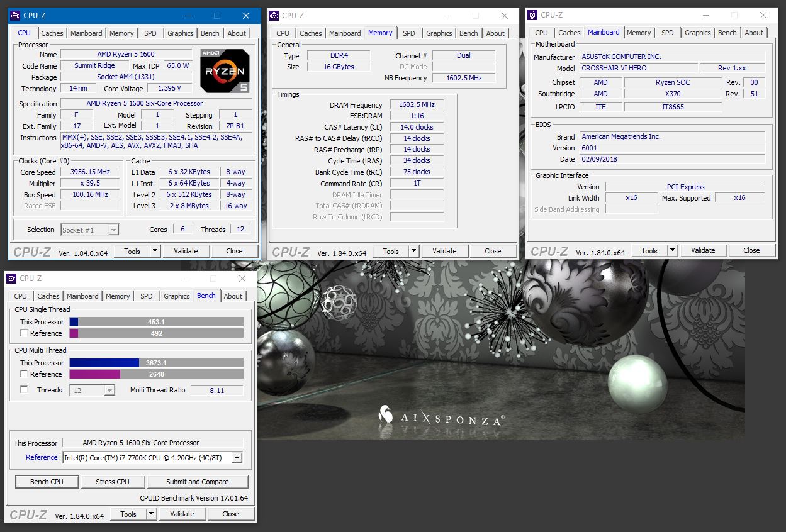Click the CPU-Z icon in the CPU window's title bar
This screenshot has width=786, height=532.
pyautogui.click(x=16, y=16)
